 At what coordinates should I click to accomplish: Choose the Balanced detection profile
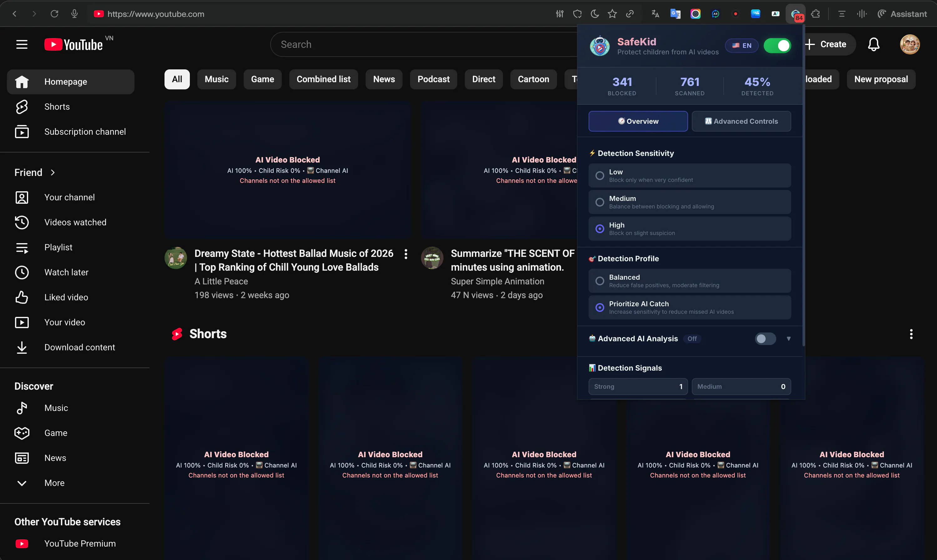[x=690, y=281]
